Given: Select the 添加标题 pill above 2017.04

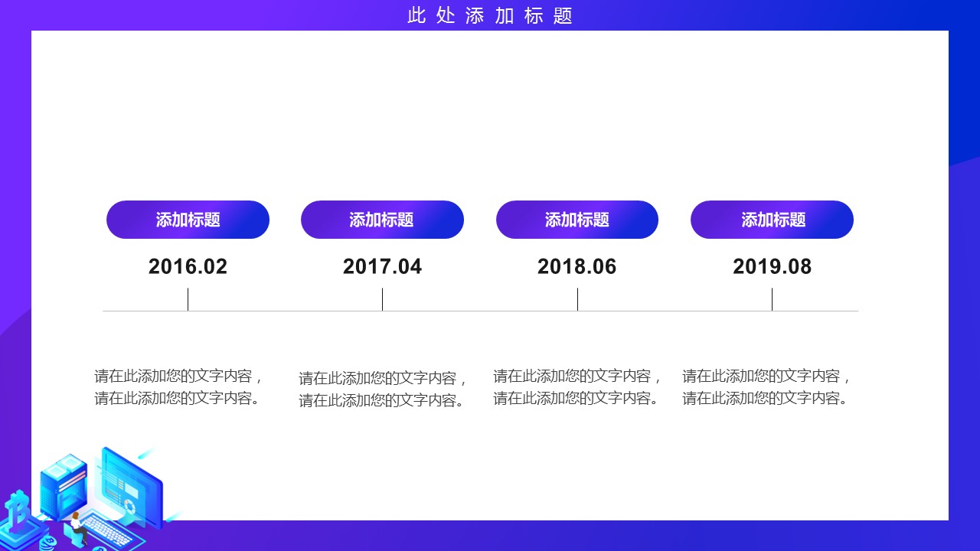Looking at the screenshot, I should pos(382,220).
